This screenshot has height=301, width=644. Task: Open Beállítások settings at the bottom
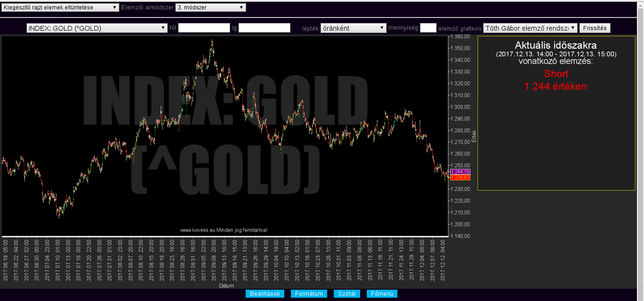point(265,294)
